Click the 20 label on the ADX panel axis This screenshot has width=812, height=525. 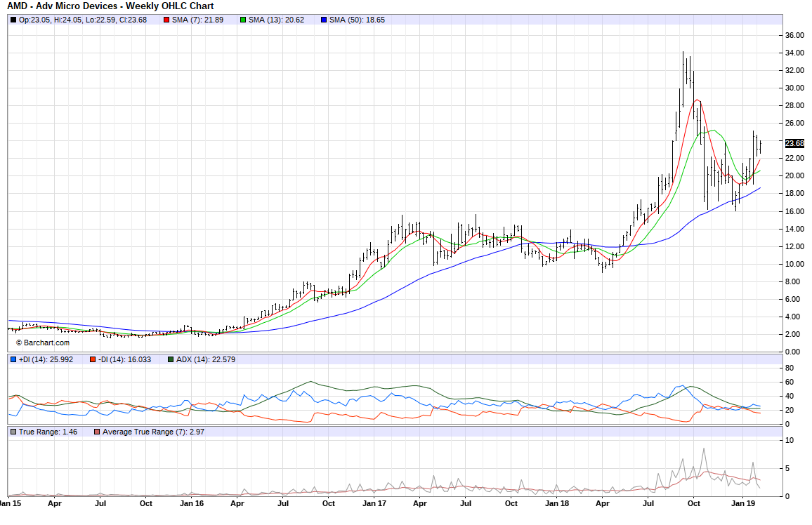[x=790, y=410]
